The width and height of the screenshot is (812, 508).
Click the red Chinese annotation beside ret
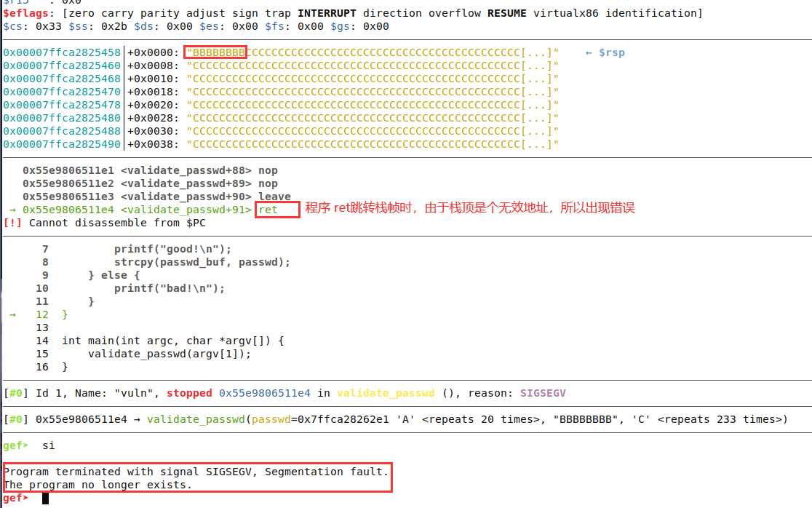[469, 209]
